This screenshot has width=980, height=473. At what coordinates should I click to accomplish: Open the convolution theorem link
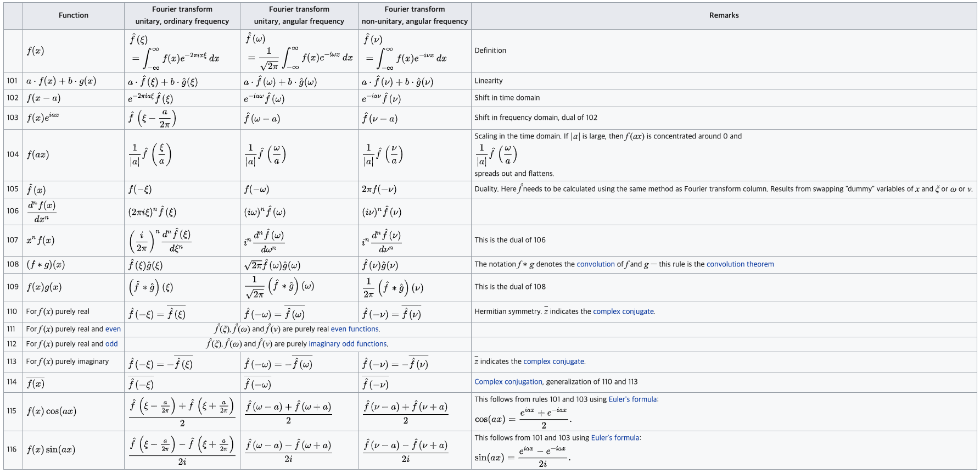740,264
